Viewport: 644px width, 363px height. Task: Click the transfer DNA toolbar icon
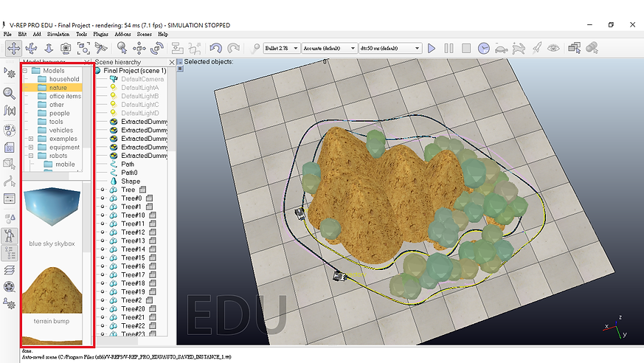(195, 49)
